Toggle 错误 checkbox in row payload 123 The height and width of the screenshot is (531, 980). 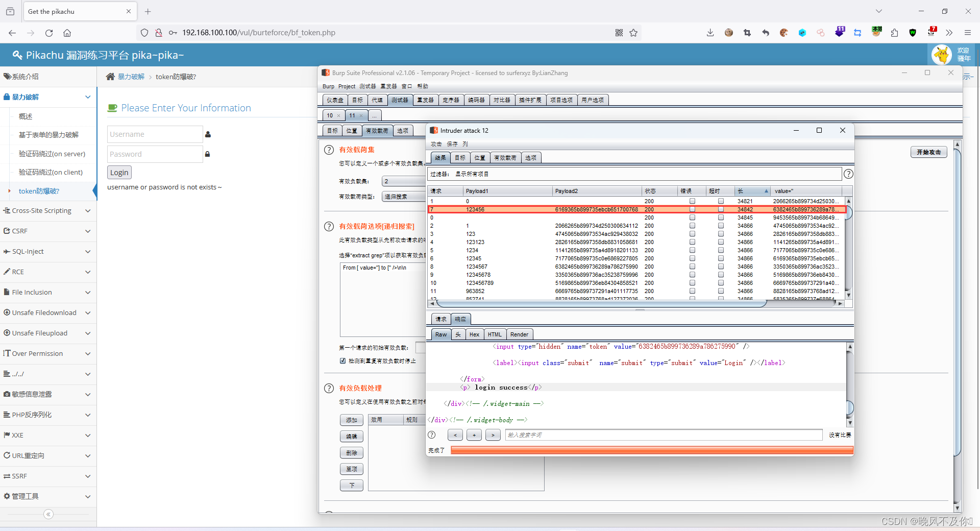click(692, 234)
